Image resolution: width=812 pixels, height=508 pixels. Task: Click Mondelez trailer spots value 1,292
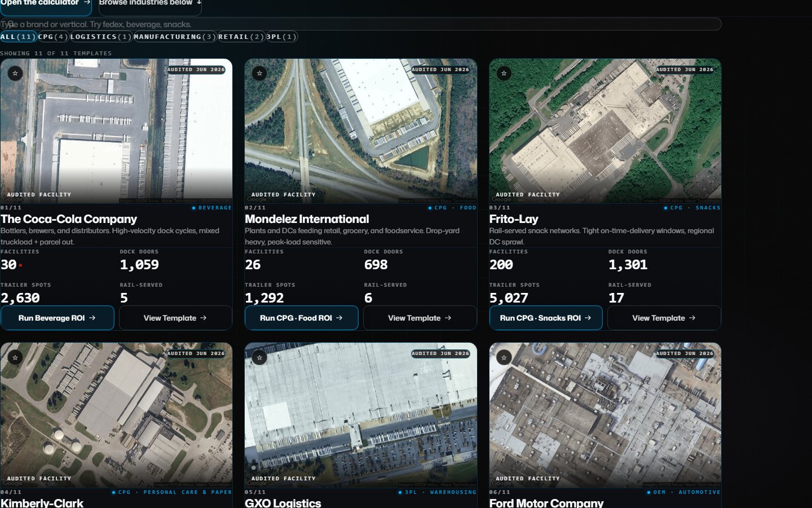(264, 298)
